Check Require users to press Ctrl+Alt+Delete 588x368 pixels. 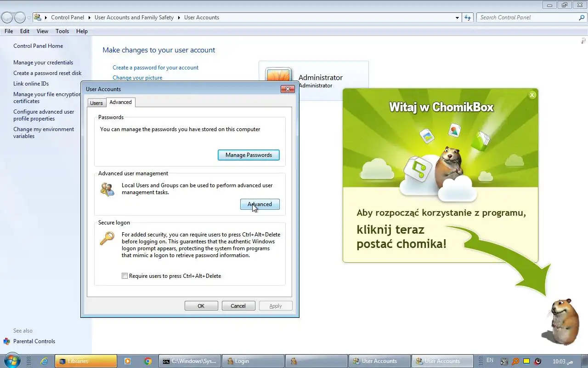coord(124,276)
